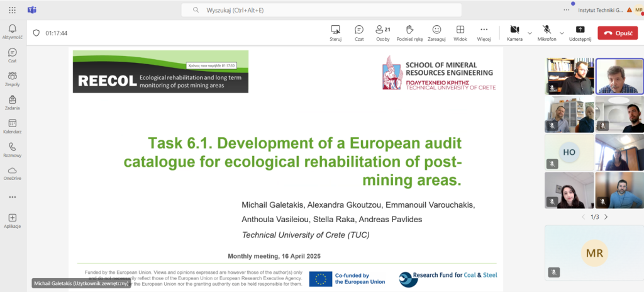The height and width of the screenshot is (292, 644).
Task: Unmute the Mikrofon
Action: [x=547, y=33]
